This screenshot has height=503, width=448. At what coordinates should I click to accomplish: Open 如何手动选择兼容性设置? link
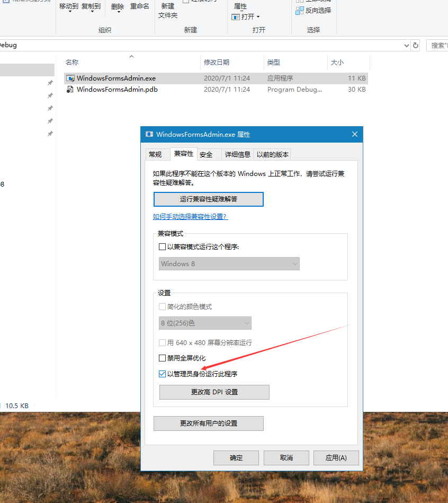pos(190,217)
